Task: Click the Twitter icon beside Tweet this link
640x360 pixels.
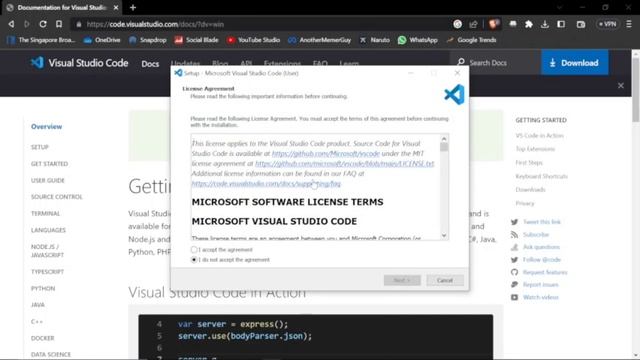Action: tap(514, 222)
